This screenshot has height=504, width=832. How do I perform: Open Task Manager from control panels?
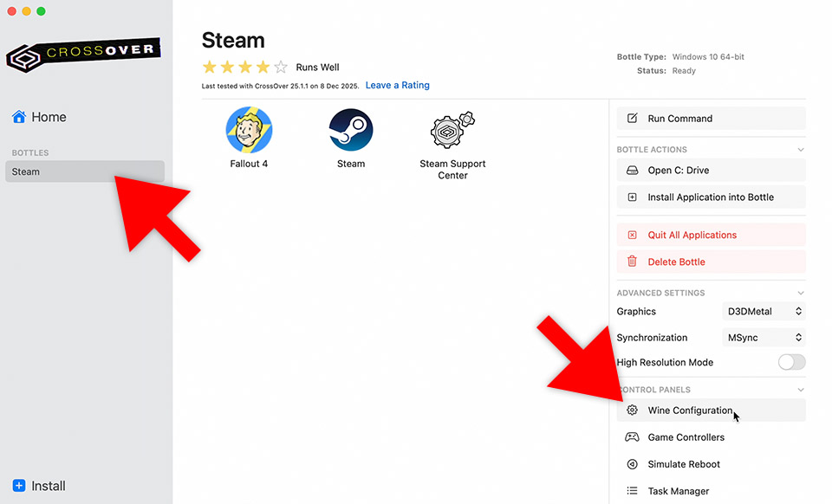[678, 491]
